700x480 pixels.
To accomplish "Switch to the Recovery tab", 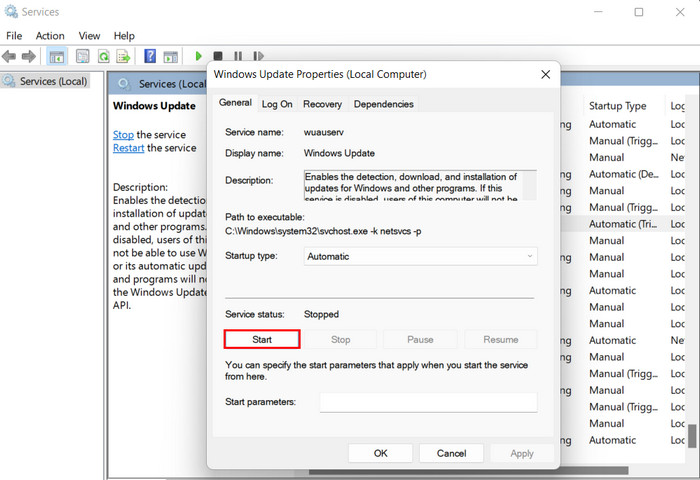I will pyautogui.click(x=322, y=104).
